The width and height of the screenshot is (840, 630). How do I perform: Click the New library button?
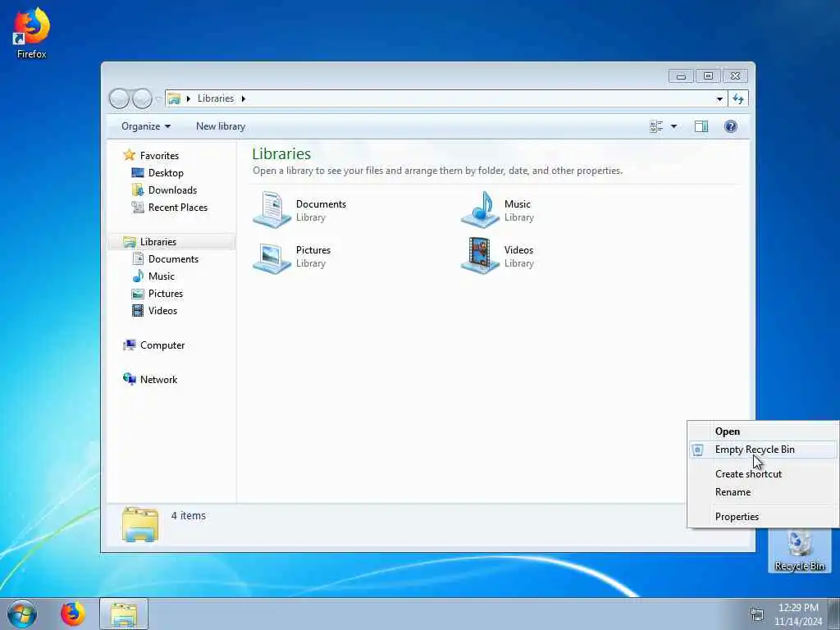(221, 126)
